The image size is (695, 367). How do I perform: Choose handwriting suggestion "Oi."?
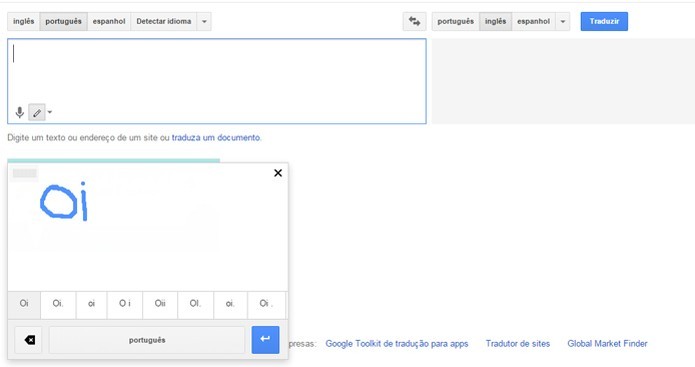click(x=58, y=304)
